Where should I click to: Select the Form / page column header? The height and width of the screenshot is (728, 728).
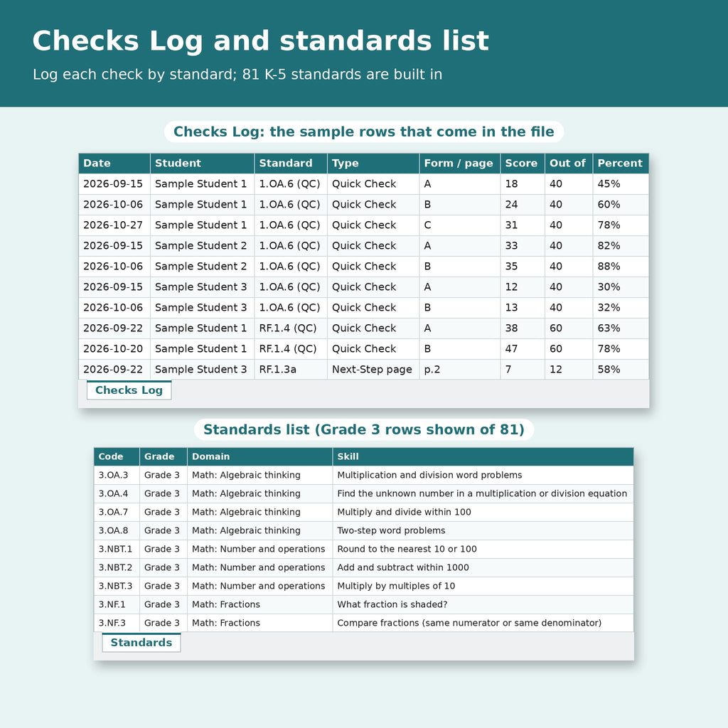(460, 164)
